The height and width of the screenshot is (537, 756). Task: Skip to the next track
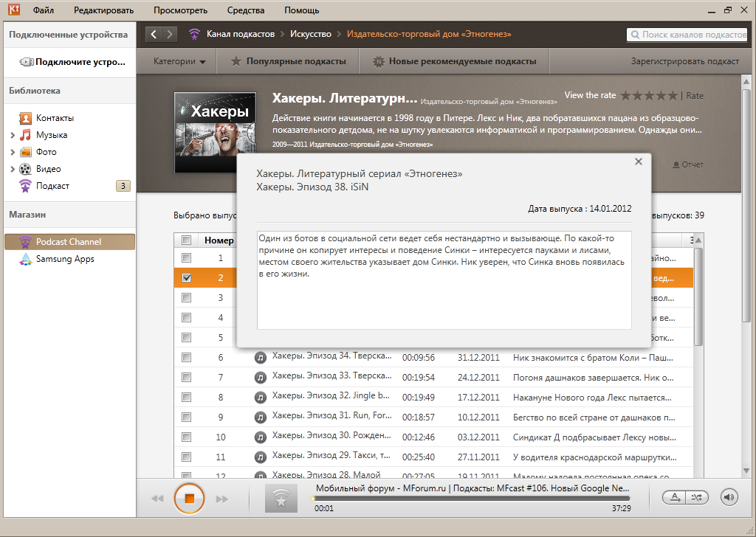click(221, 499)
